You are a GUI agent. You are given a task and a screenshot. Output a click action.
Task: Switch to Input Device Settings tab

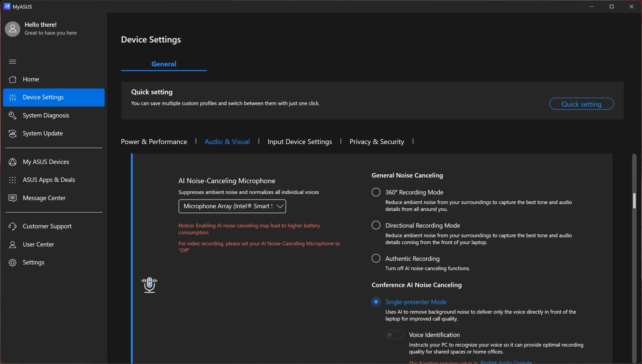pos(300,142)
